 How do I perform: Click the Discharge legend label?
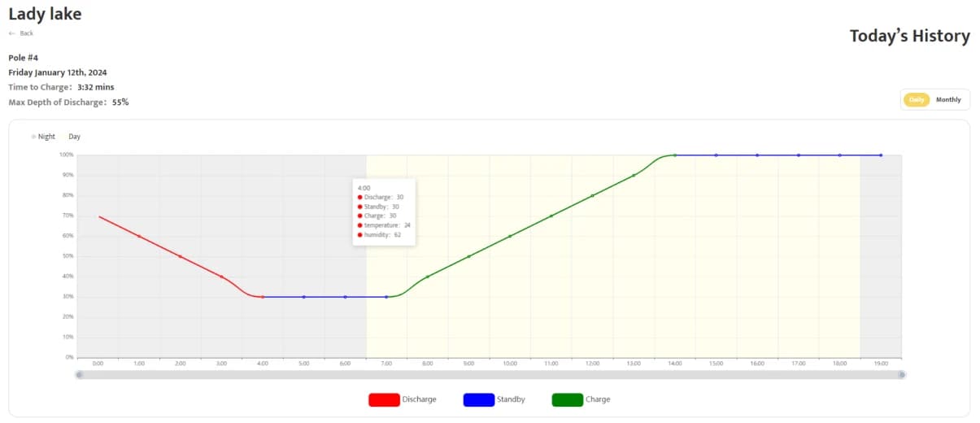(420, 399)
